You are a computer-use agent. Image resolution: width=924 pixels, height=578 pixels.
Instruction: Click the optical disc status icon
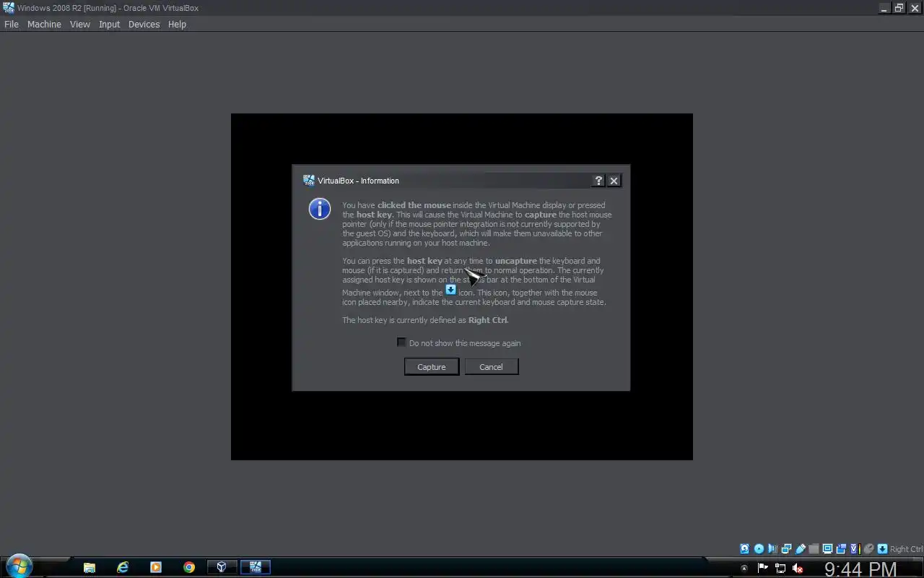click(x=759, y=548)
